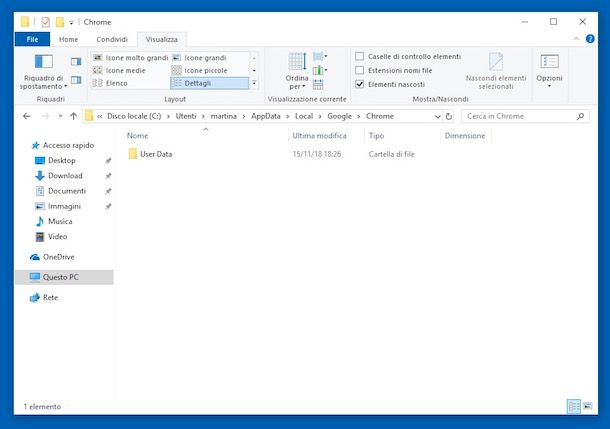Sort by Dimensione column header

(465, 136)
